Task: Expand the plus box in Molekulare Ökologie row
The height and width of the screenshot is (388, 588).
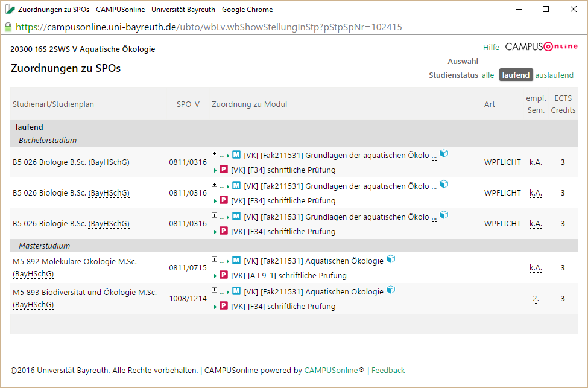Action: click(214, 259)
